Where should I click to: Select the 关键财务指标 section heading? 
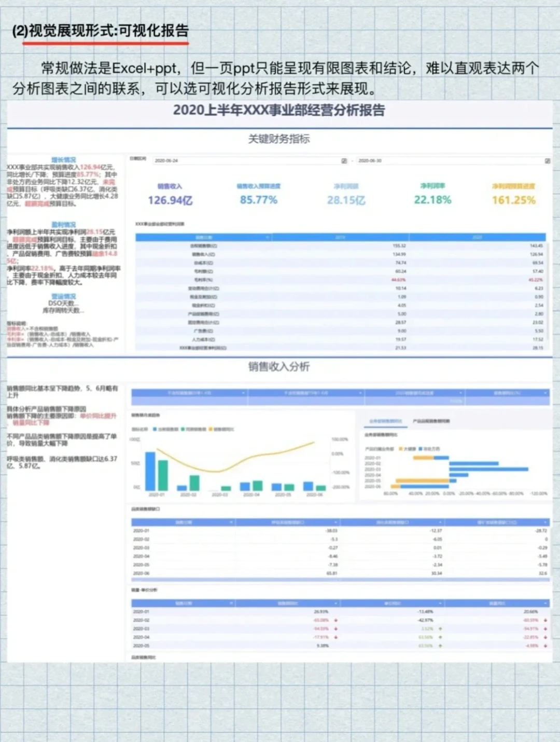point(279,139)
